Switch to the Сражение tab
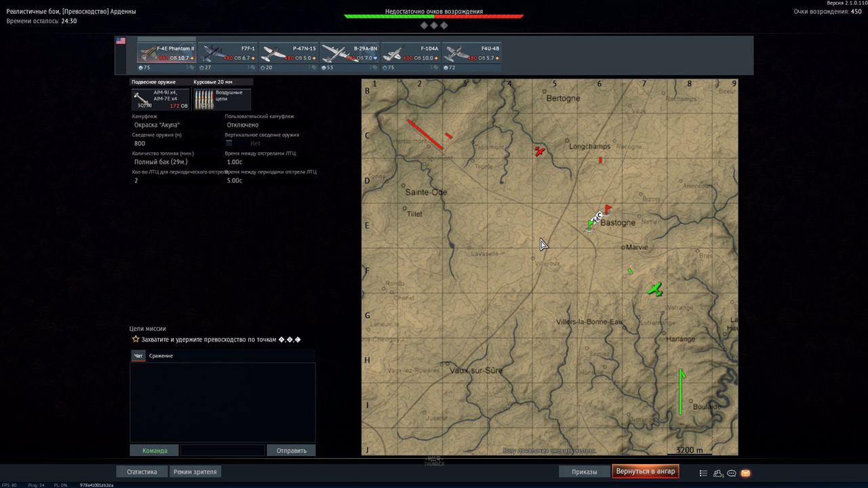 click(x=161, y=356)
